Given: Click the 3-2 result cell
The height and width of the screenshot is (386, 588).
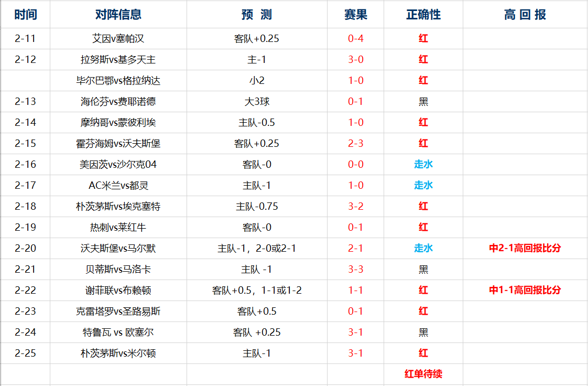Looking at the screenshot, I should (x=355, y=207).
